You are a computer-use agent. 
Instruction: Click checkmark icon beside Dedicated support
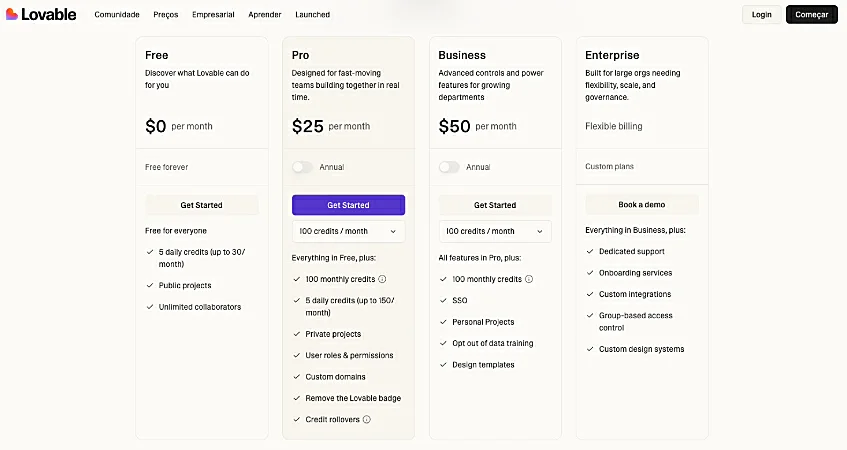click(590, 251)
